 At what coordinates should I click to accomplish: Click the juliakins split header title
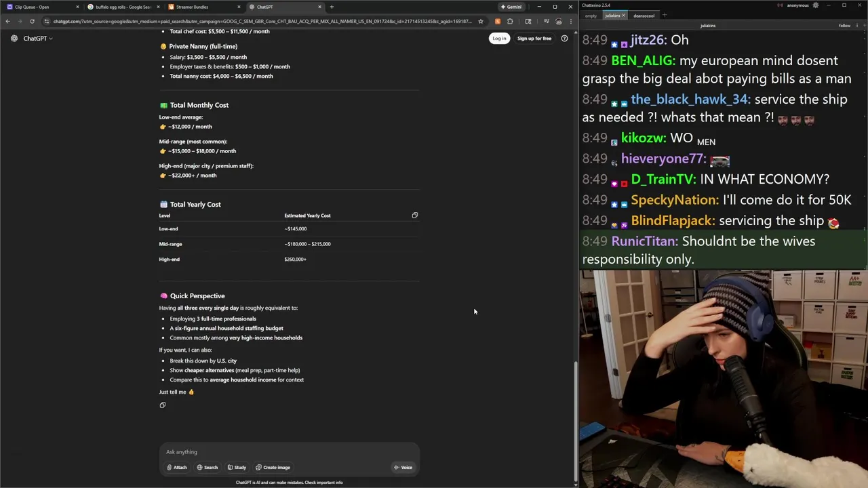coord(707,26)
